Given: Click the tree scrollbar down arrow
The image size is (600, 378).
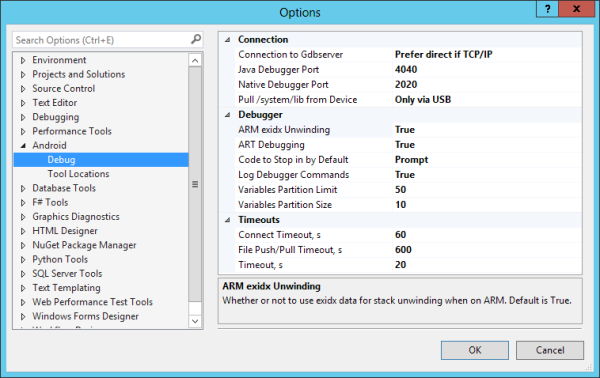Looking at the screenshot, I should [195, 321].
